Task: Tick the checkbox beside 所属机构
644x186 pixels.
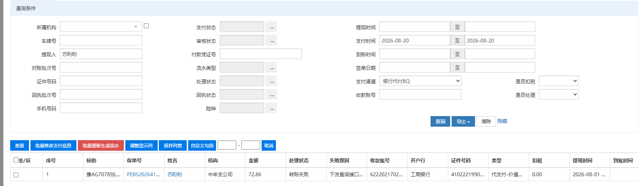Action: pos(146,26)
